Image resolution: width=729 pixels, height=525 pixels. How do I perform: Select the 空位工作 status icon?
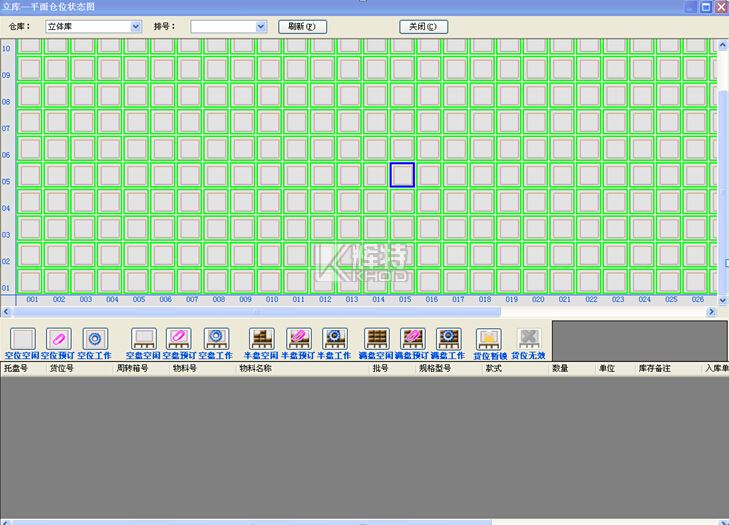click(x=95, y=338)
